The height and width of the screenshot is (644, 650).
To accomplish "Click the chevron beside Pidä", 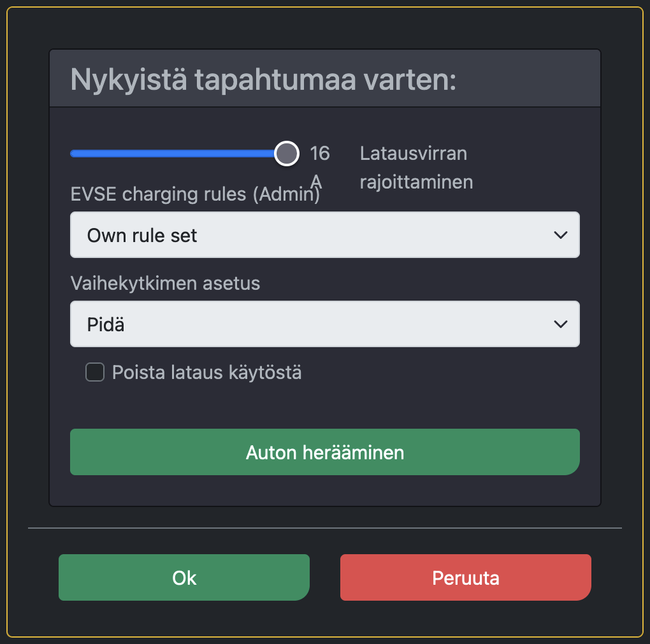I will coord(560,324).
